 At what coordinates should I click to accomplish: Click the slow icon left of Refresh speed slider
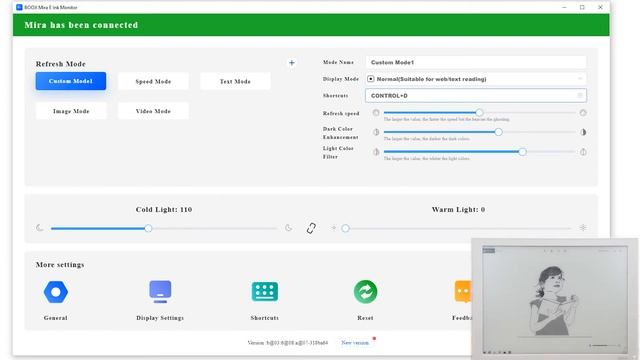point(376,113)
